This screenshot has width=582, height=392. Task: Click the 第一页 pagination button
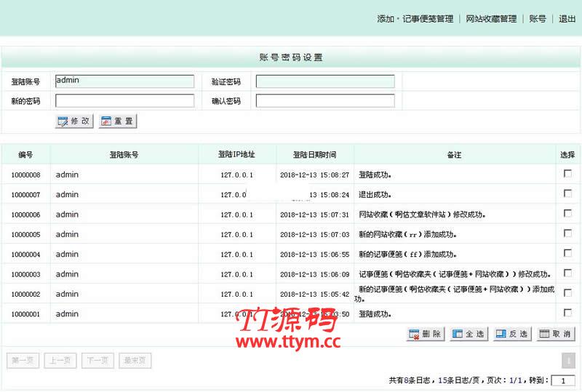click(23, 361)
